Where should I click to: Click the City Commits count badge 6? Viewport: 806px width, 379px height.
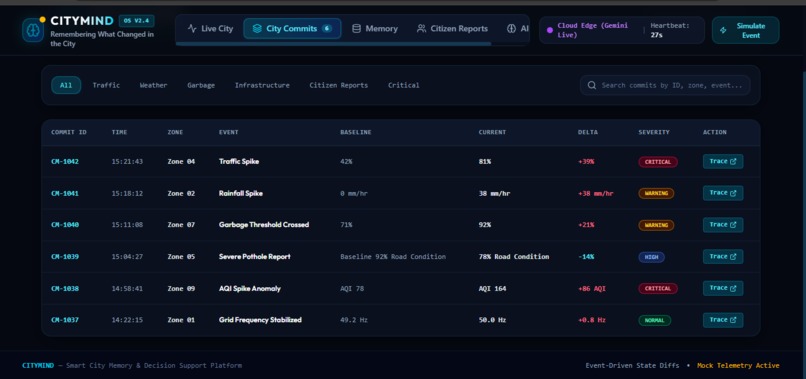coord(327,29)
